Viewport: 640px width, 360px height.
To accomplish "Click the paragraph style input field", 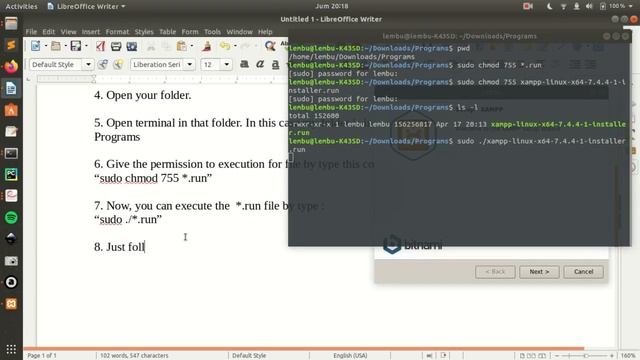I will point(56,64).
